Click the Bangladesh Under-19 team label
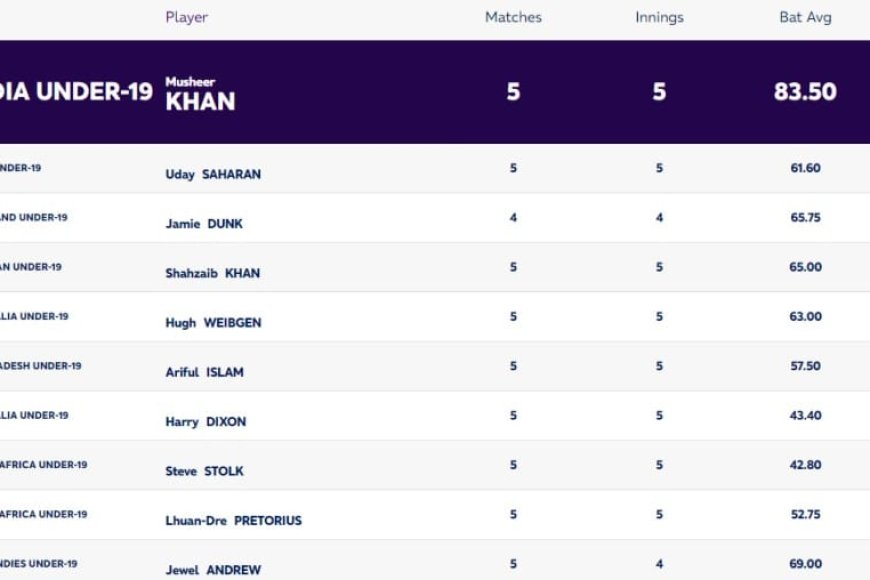The height and width of the screenshot is (580, 870). point(41,366)
